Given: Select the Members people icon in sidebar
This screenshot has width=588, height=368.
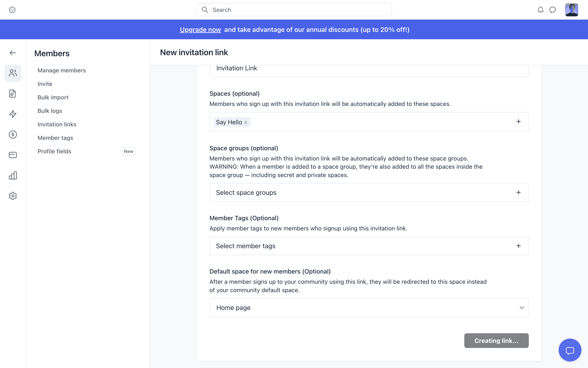Looking at the screenshot, I should tap(13, 73).
